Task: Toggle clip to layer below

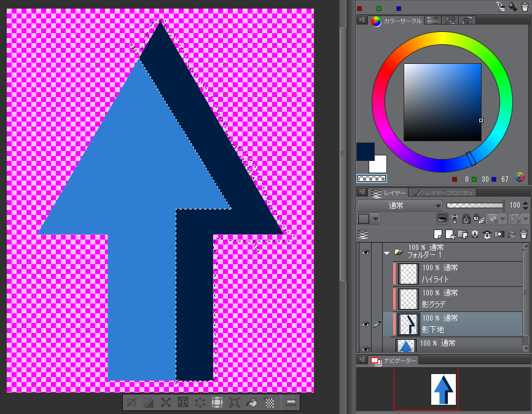Action: click(442, 219)
